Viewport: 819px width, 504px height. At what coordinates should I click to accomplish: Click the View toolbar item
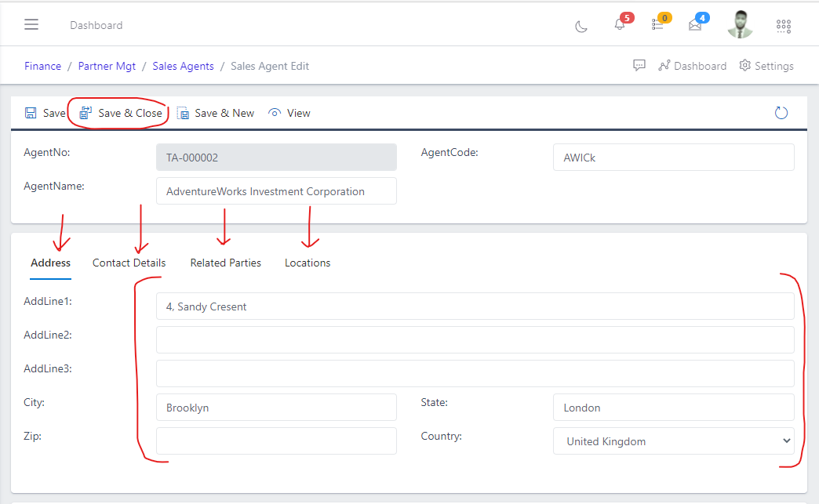(x=289, y=112)
